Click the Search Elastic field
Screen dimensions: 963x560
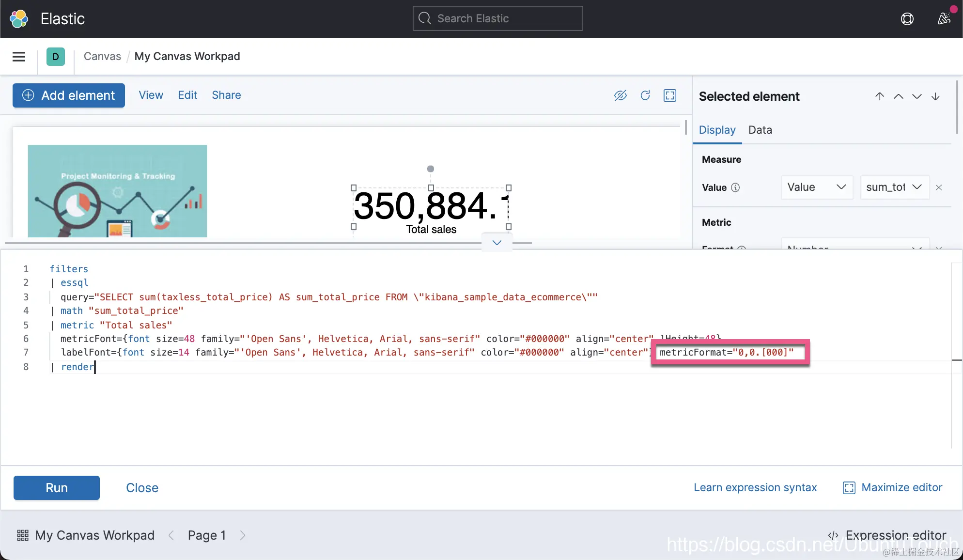click(x=497, y=18)
